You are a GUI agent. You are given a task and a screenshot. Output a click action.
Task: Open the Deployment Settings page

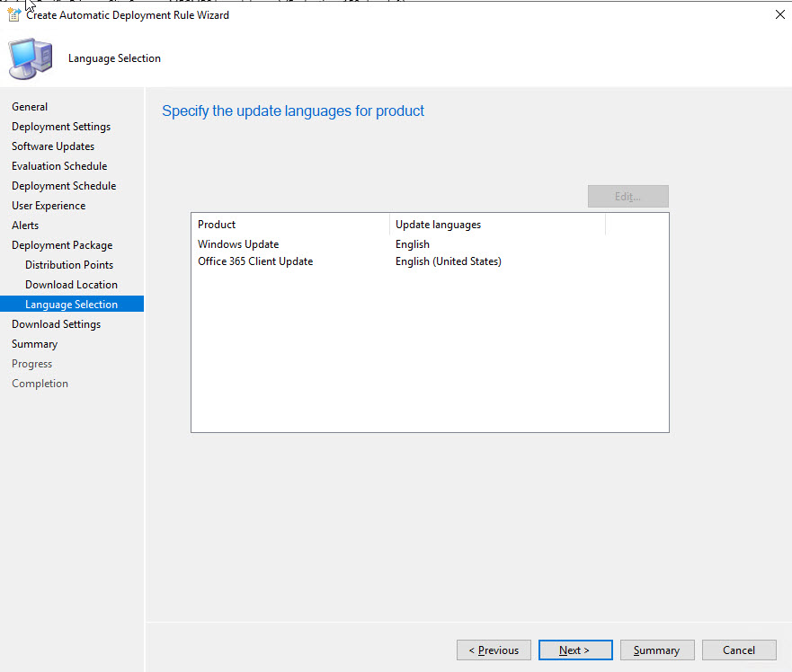(x=61, y=127)
